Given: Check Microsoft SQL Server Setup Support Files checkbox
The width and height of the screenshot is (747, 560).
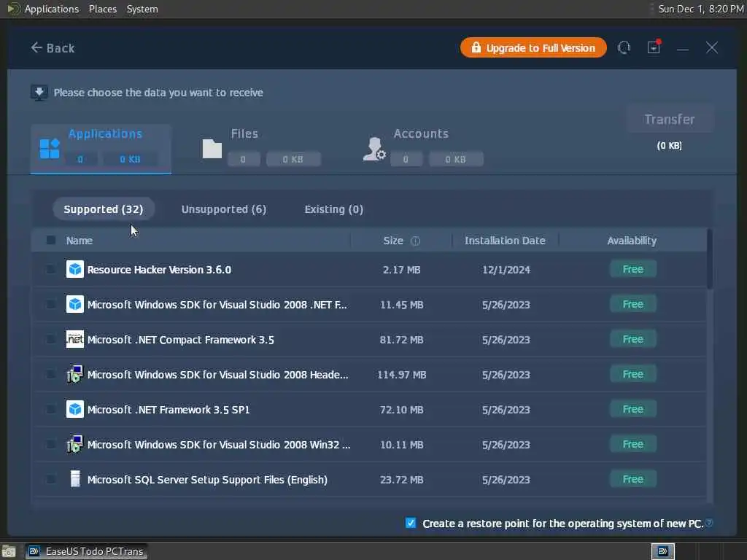Looking at the screenshot, I should [x=50, y=479].
